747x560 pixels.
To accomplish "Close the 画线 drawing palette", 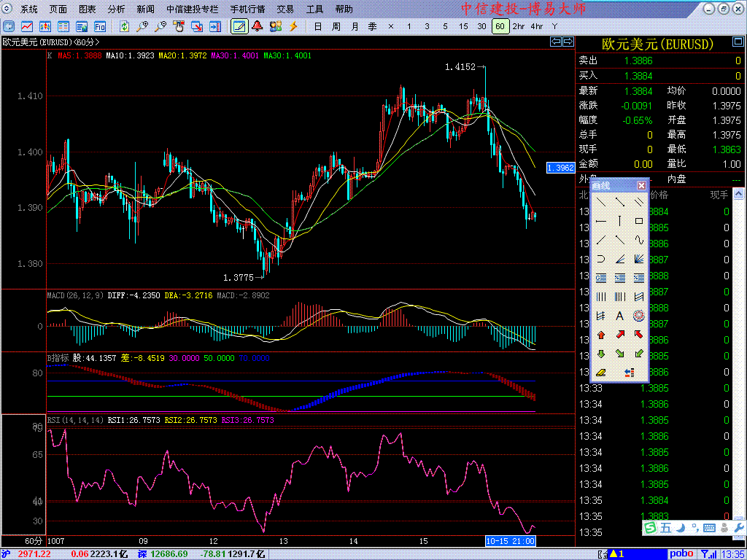I will pyautogui.click(x=641, y=185).
